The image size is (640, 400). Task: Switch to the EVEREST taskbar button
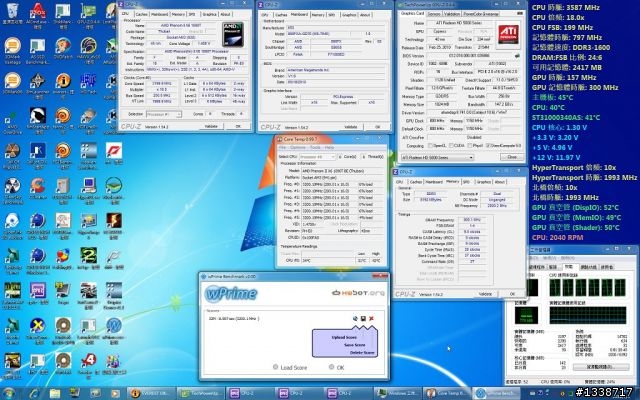tap(151, 393)
